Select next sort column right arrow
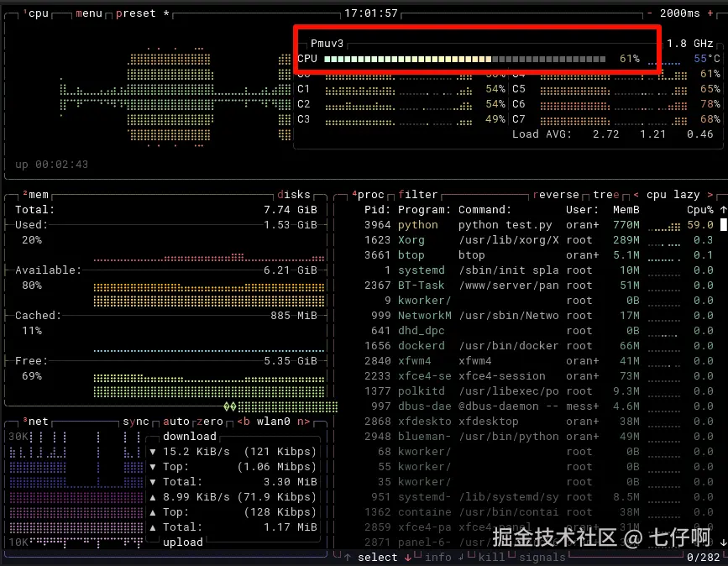728x566 pixels. pyautogui.click(x=710, y=195)
